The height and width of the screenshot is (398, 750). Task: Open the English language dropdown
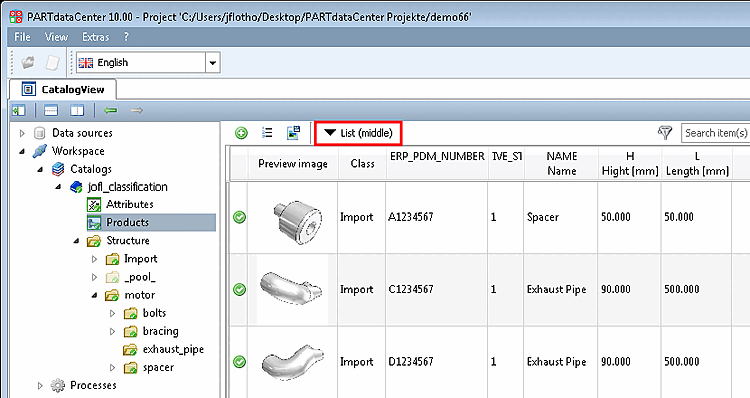[213, 63]
